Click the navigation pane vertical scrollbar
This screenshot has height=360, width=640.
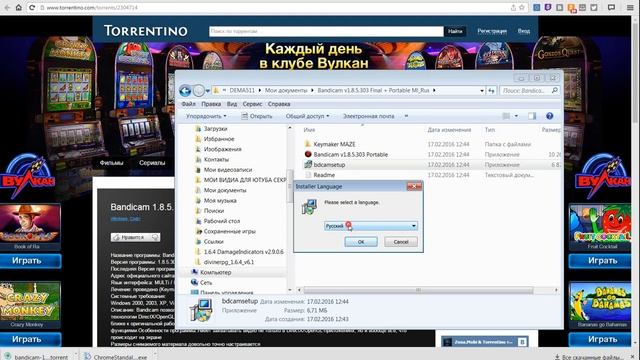(x=290, y=186)
